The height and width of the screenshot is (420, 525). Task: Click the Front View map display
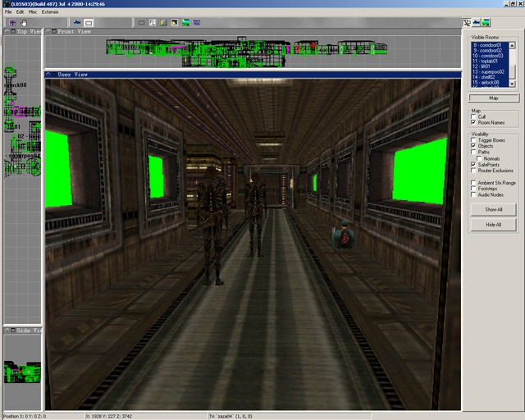253,52
